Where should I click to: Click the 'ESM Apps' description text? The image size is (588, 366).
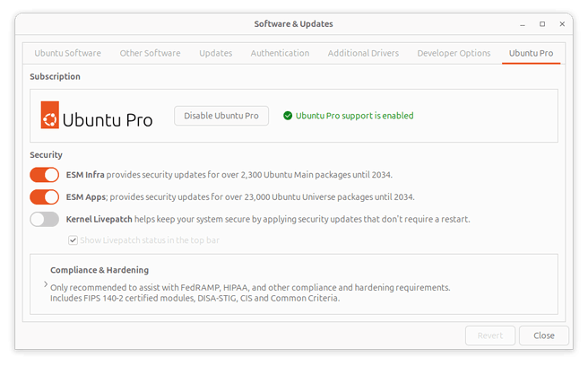click(240, 197)
